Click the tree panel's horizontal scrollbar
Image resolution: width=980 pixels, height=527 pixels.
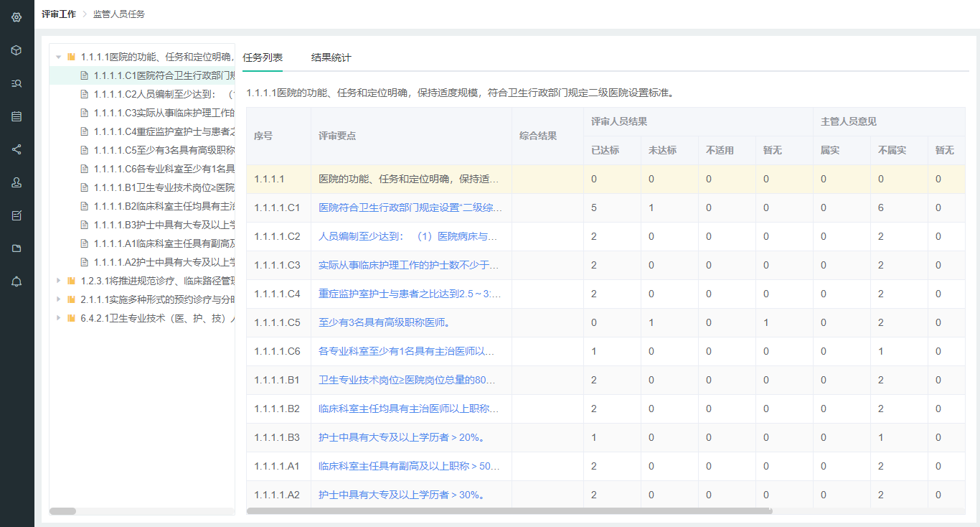click(x=63, y=511)
